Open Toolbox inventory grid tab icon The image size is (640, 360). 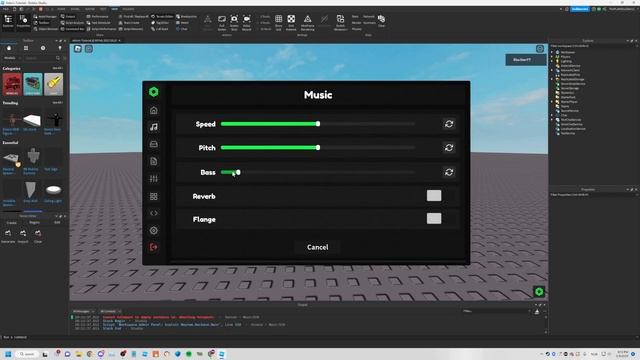(26, 48)
